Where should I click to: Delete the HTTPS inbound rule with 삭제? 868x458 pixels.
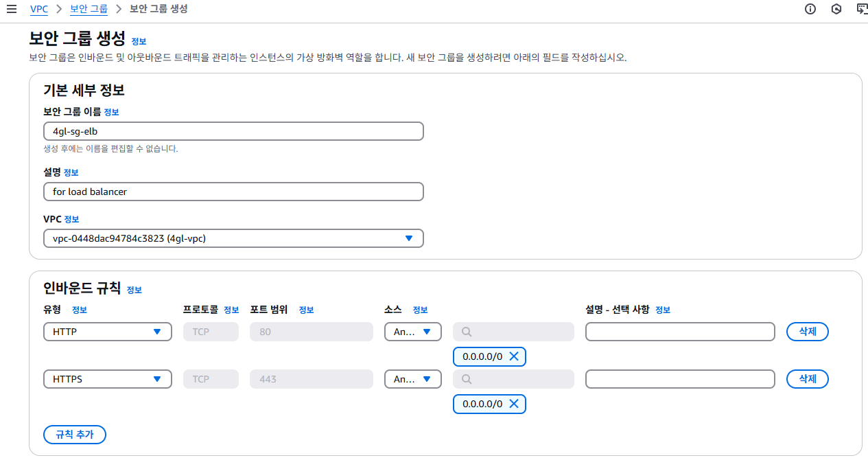(807, 379)
